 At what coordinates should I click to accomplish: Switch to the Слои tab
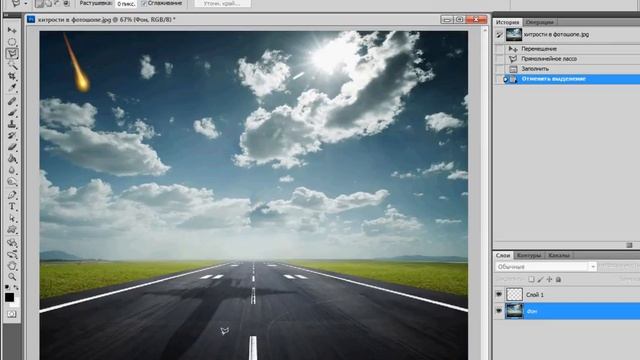pos(502,255)
